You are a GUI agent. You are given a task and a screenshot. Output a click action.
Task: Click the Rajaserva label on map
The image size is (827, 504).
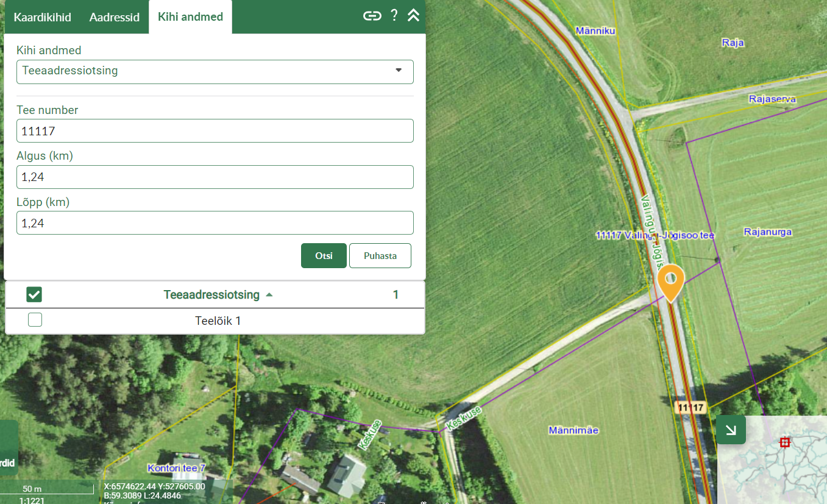[x=772, y=99]
